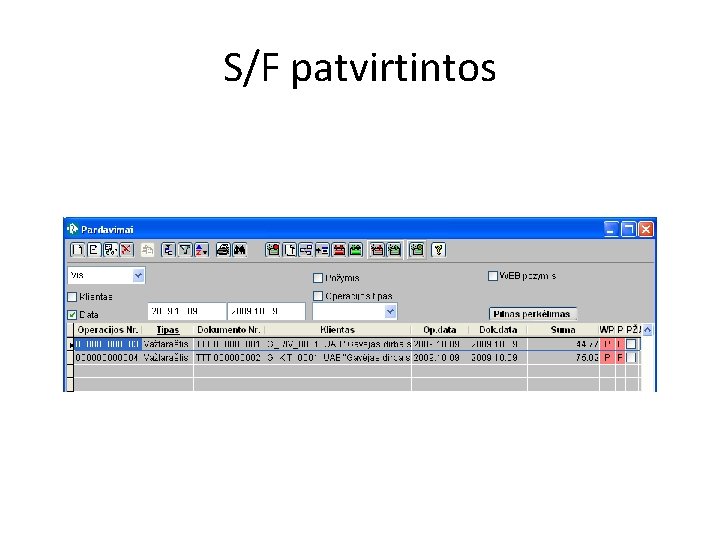Image resolution: width=720 pixels, height=540 pixels.
Task: Click the linked boxes diagram icon
Action: (x=306, y=250)
